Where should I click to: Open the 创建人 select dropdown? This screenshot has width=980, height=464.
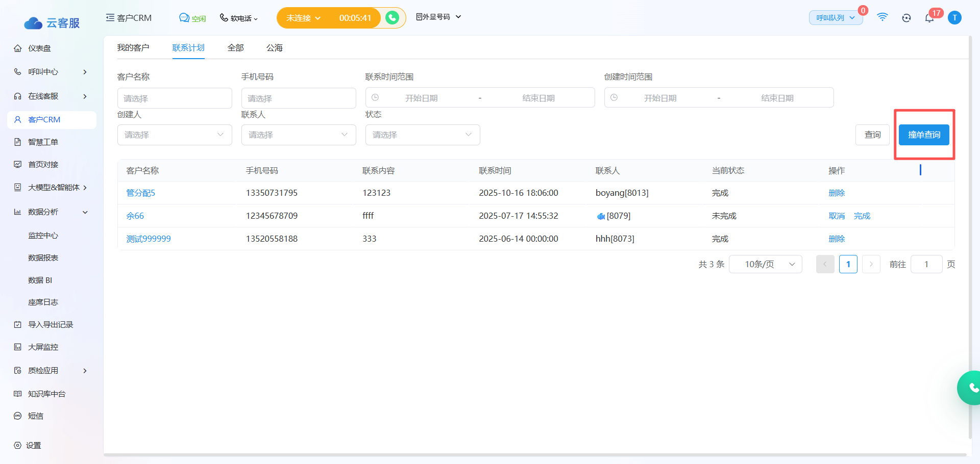click(175, 135)
